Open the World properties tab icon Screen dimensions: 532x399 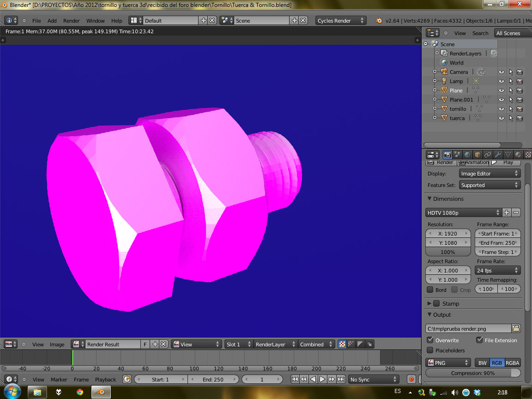coord(467,155)
